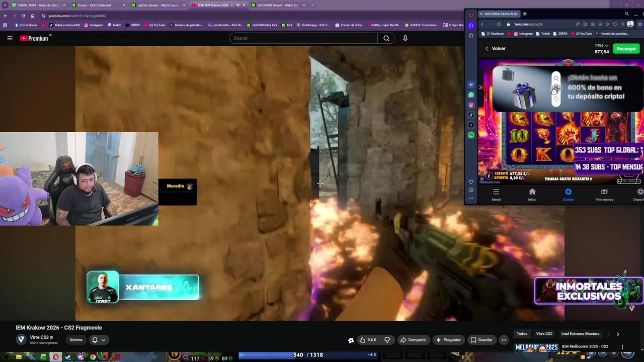Open Inicio in 1win bottom navigation
This screenshot has width=644, height=362.
tap(532, 195)
